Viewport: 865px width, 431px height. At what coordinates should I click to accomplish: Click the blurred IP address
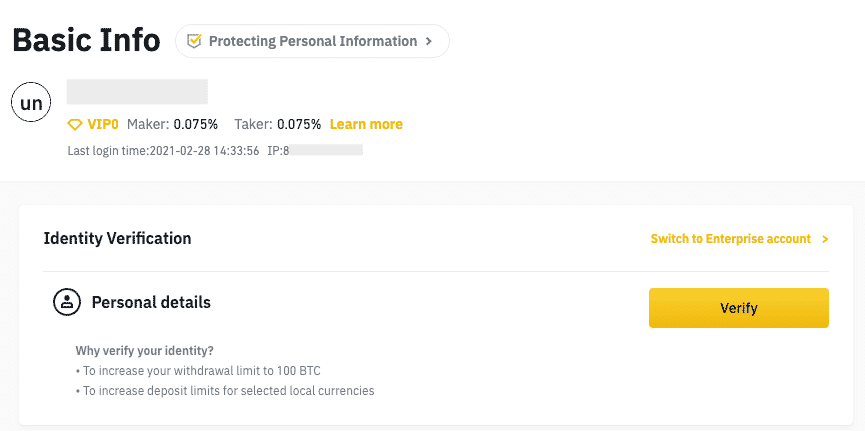(x=325, y=150)
